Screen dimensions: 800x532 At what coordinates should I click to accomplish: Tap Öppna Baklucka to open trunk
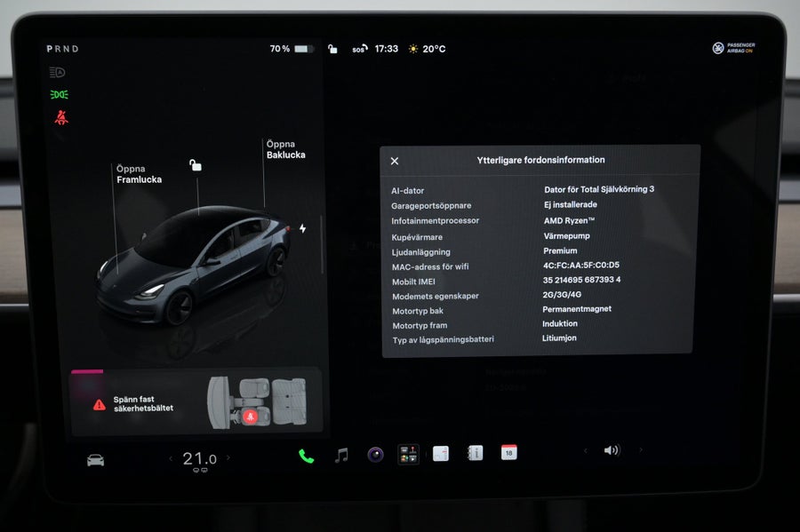[285, 149]
